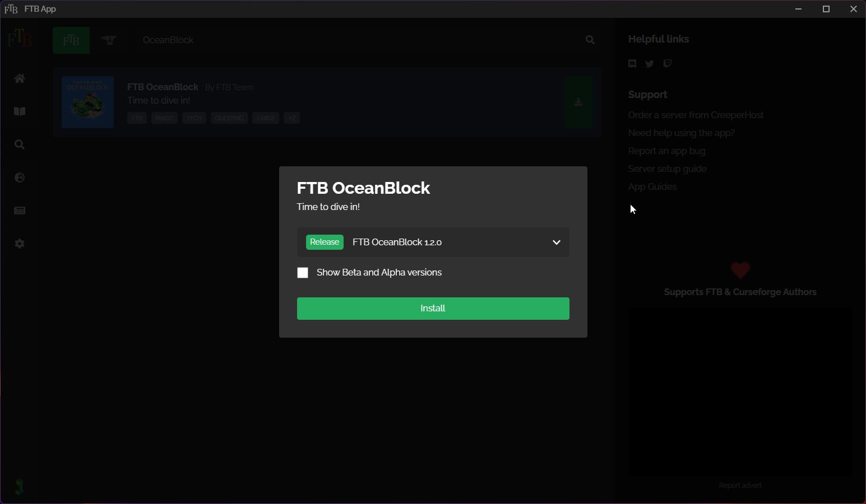This screenshot has width=866, height=504.
Task: Click the TECH tag
Action: (x=194, y=118)
